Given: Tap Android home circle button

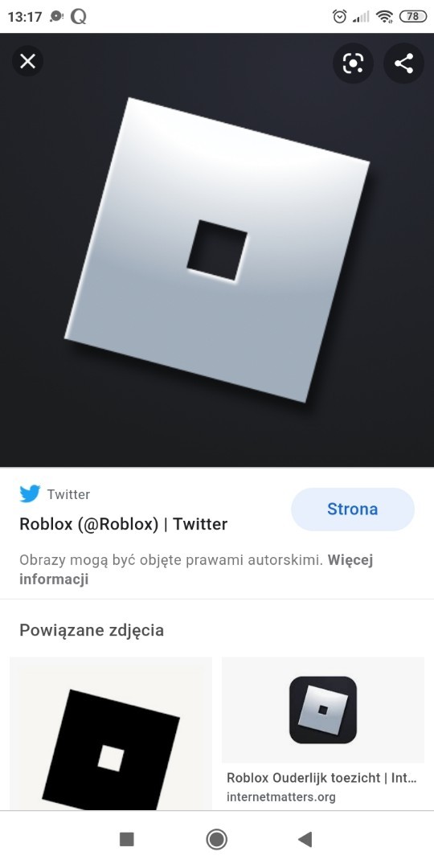Looking at the screenshot, I should 216,839.
